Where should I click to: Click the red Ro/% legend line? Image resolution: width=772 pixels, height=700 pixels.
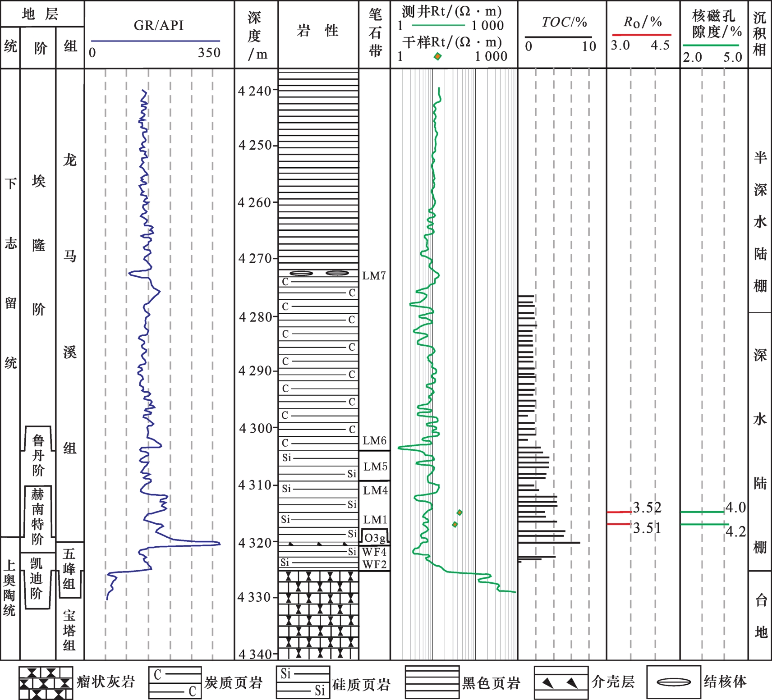coord(641,35)
